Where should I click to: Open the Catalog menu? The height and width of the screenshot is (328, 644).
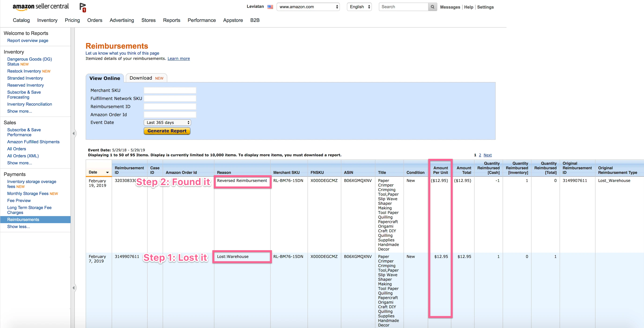point(21,20)
